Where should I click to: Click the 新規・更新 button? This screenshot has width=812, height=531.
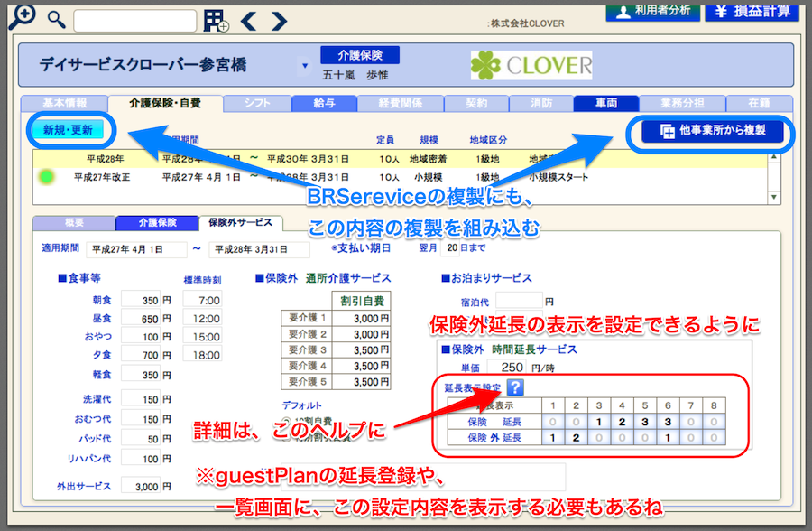68,130
